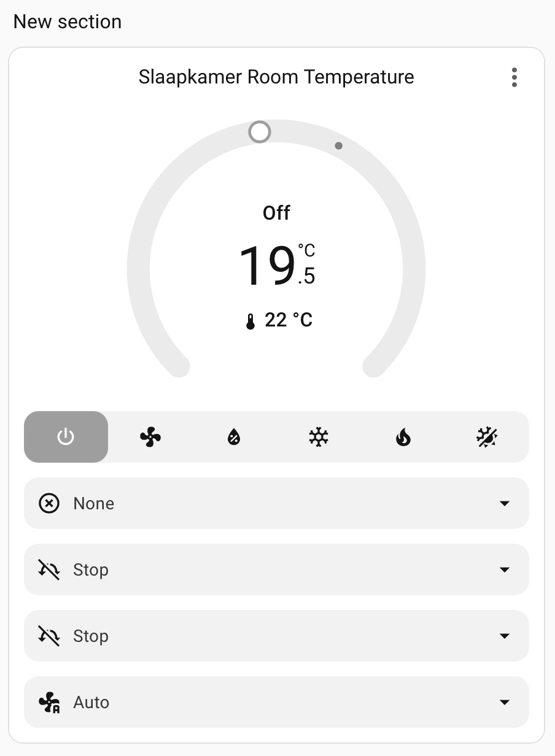The width and height of the screenshot is (555, 756).
Task: Click the target temperature slider handle
Action: click(260, 132)
